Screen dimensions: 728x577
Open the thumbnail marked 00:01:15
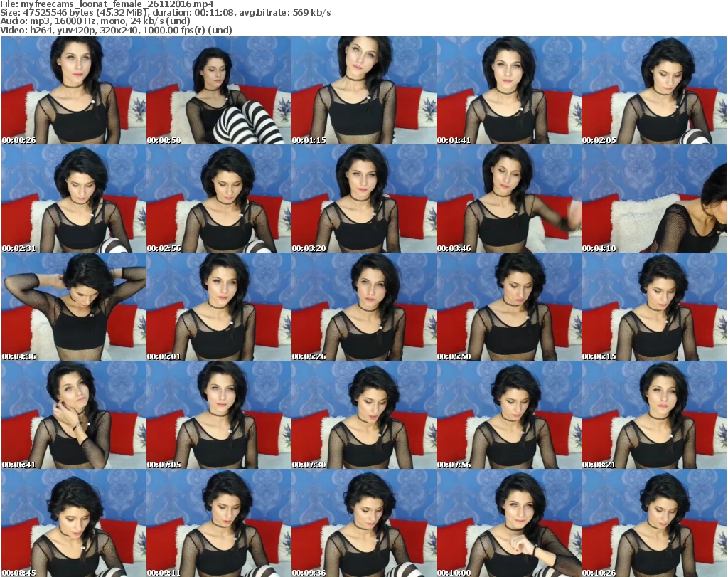[x=363, y=90]
